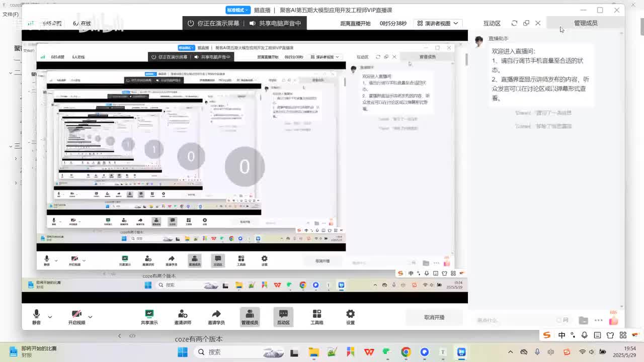Toggle IME punctuation mode icon
The width and height of the screenshot is (644, 362).
click(x=573, y=335)
